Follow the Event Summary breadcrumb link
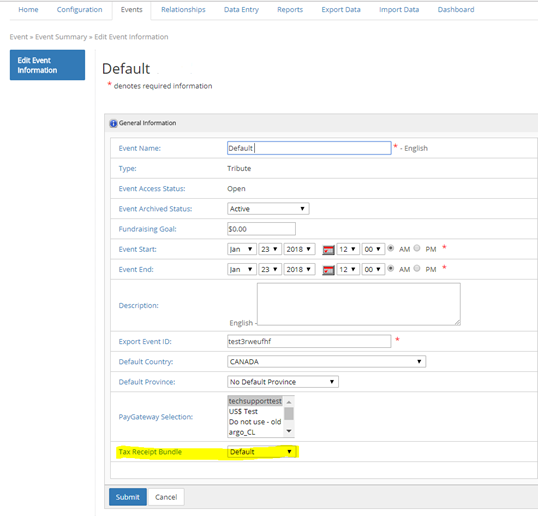538x516 pixels. coord(61,37)
